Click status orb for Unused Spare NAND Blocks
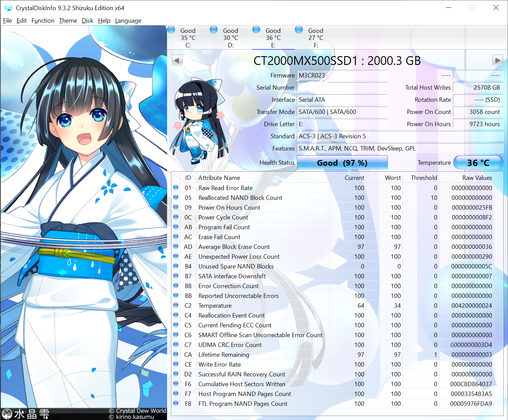508x420 pixels. [x=176, y=266]
